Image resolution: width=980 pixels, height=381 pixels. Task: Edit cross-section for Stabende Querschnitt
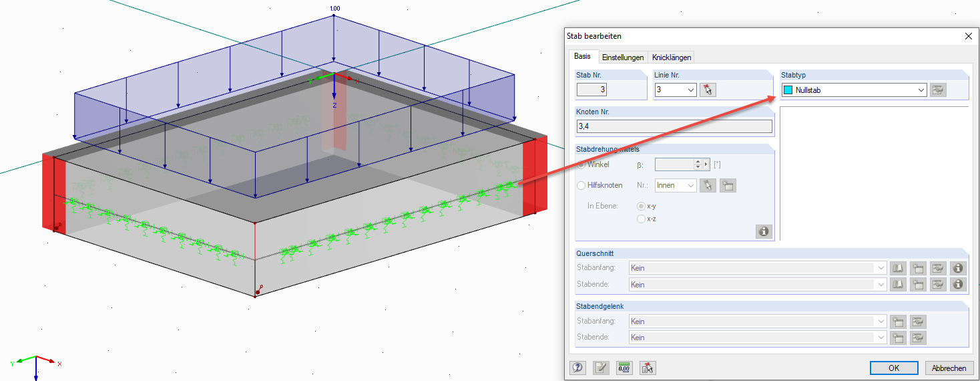tap(939, 284)
